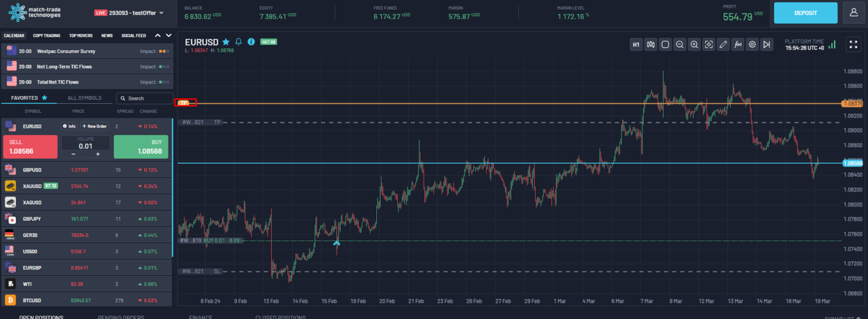
Task: Toggle EURUSD price alert bell
Action: (x=238, y=42)
